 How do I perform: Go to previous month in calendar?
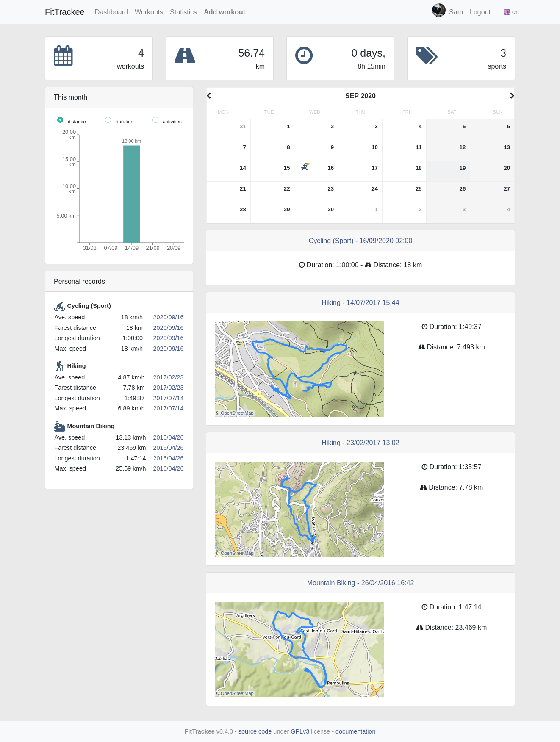click(209, 96)
